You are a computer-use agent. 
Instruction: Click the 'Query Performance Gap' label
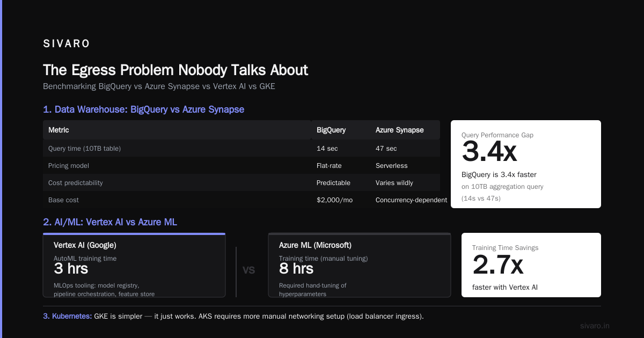click(x=497, y=135)
